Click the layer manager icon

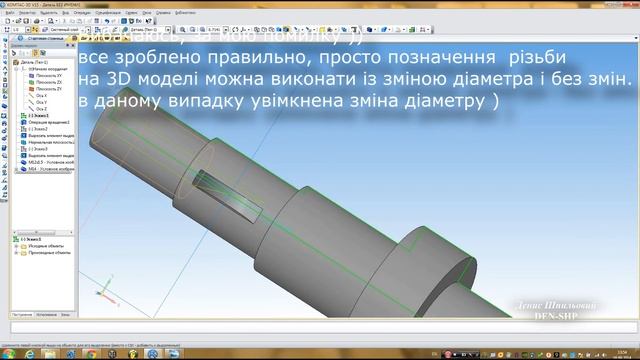click(x=45, y=29)
